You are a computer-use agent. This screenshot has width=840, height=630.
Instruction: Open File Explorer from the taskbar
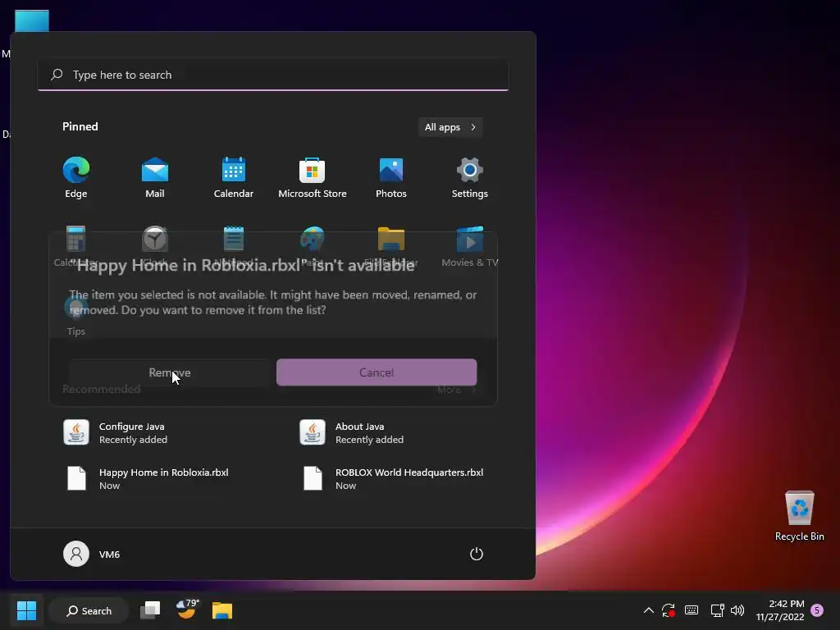[x=222, y=610]
